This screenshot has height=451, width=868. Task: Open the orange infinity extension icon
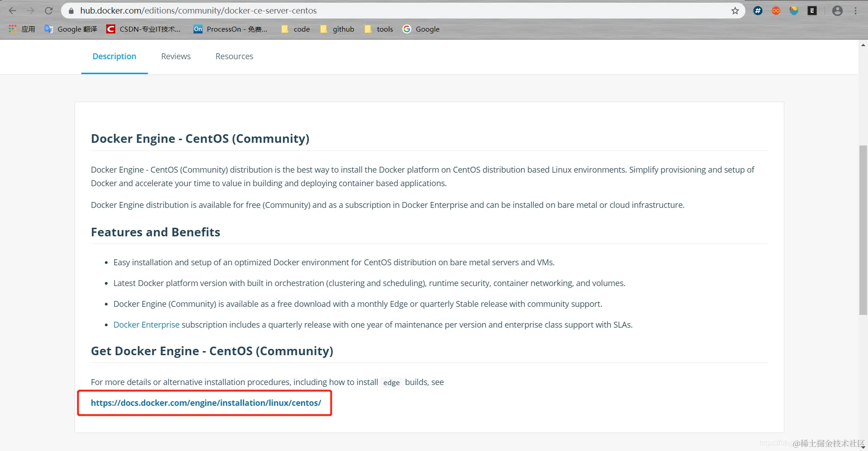tap(776, 10)
